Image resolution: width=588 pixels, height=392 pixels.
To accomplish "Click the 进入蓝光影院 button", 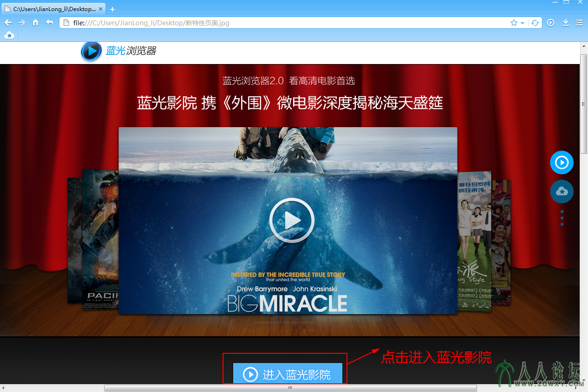I will tap(285, 375).
